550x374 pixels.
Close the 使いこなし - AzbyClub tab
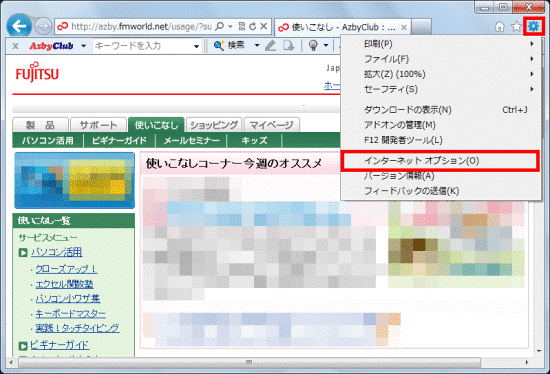404,27
